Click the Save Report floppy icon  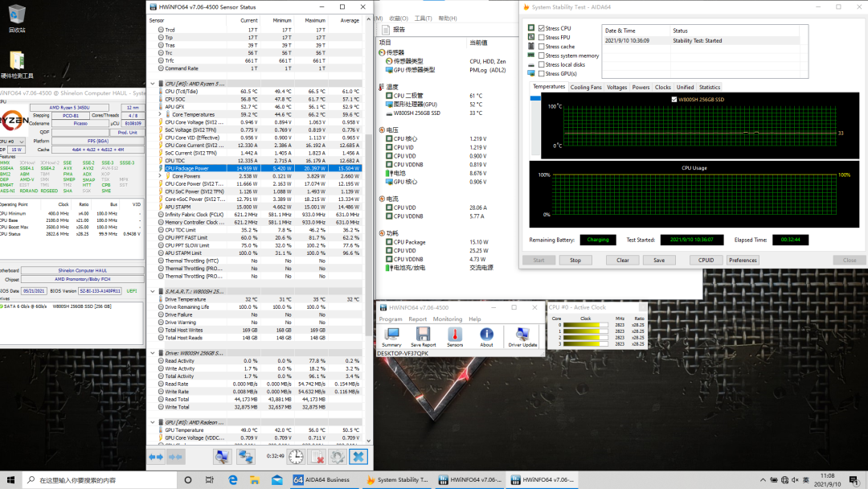coord(423,334)
